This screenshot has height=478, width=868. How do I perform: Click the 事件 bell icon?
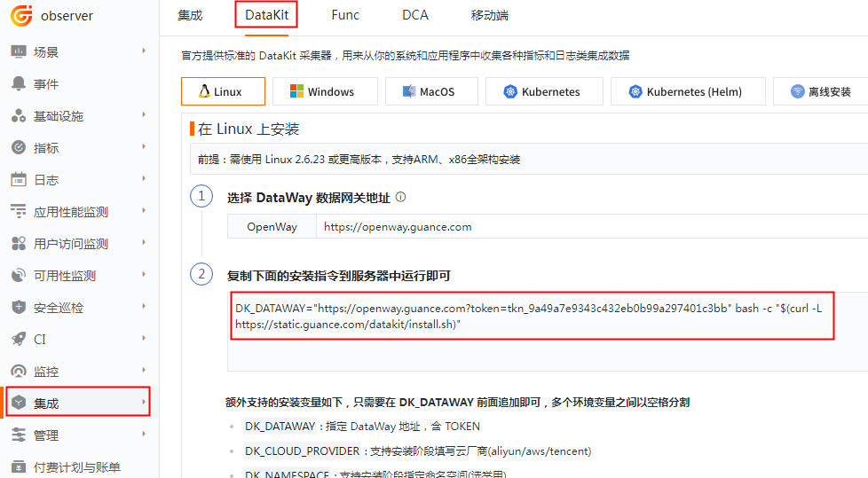(19, 83)
